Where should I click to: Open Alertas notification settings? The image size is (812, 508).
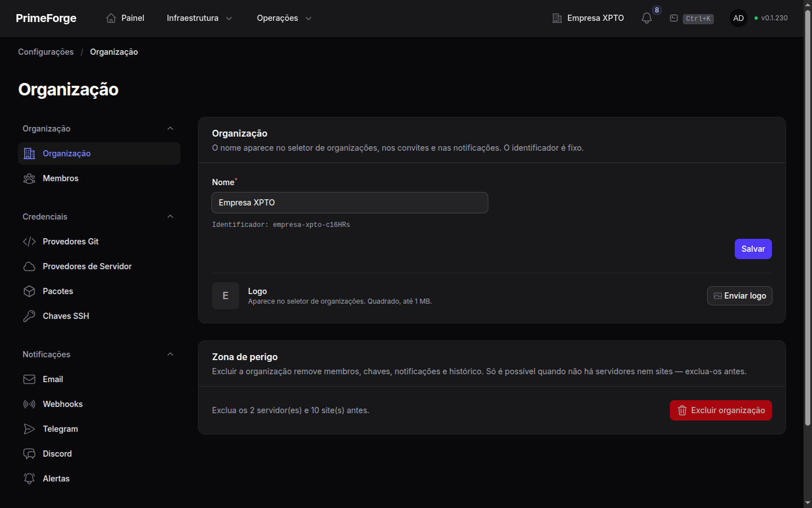(x=99, y=479)
